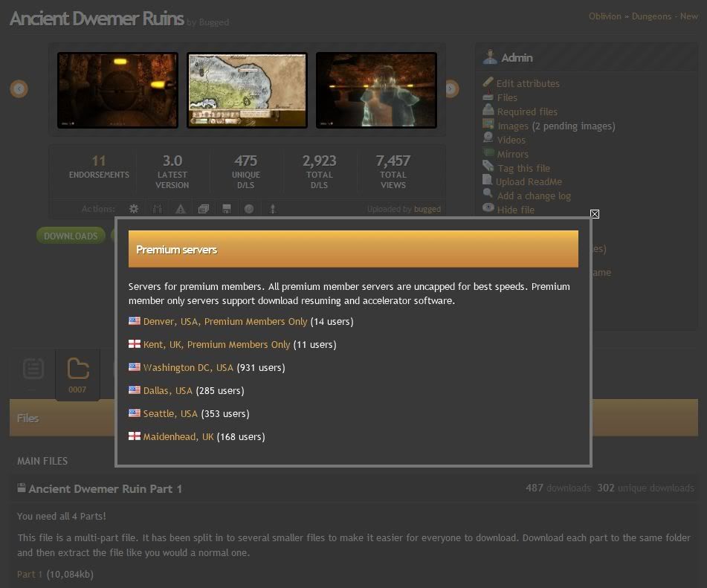Open the map screenshot thumbnail
The image size is (707, 588).
pos(247,90)
